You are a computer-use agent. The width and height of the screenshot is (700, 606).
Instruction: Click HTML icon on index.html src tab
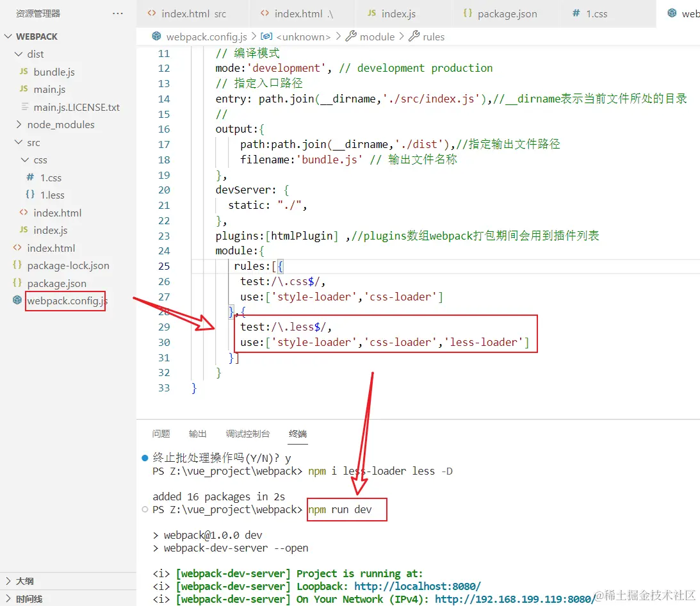(x=152, y=13)
